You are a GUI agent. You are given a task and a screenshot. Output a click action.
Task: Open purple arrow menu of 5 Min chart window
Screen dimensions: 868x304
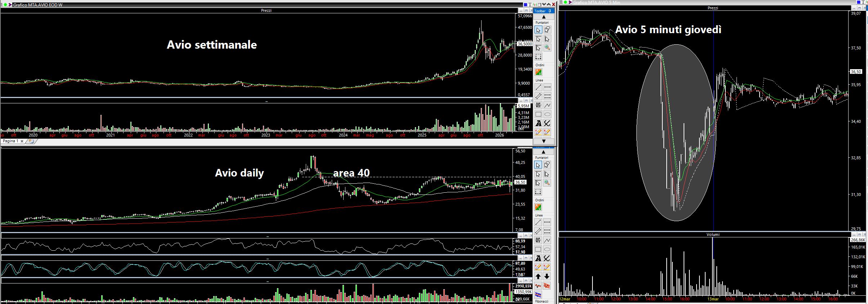coord(570,2)
